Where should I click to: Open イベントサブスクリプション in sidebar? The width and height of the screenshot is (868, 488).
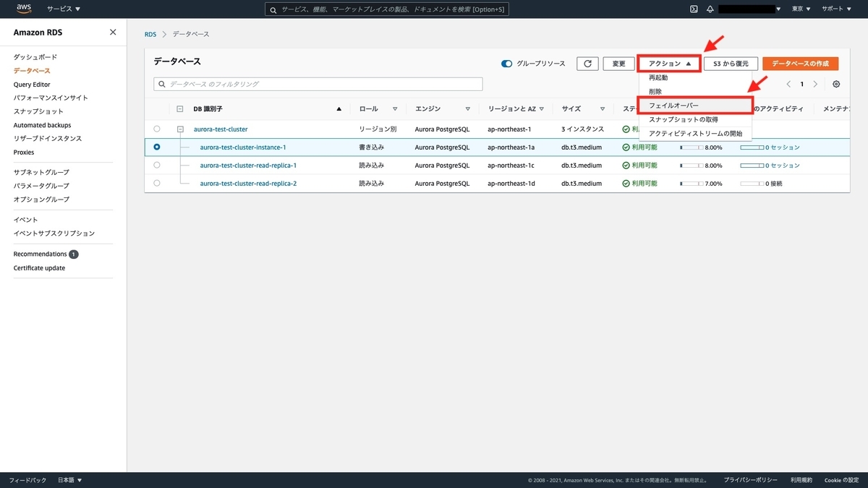[x=54, y=234]
